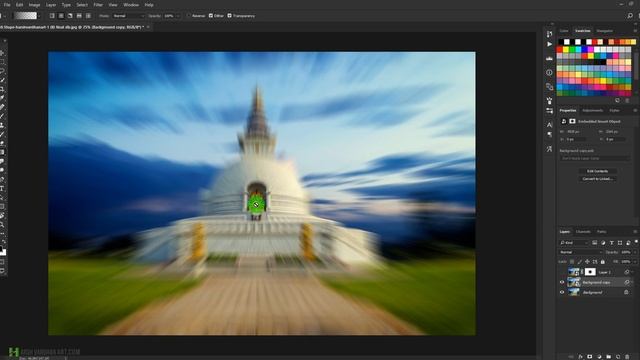The width and height of the screenshot is (640, 360).
Task: Hide the Background layer
Action: tap(562, 292)
